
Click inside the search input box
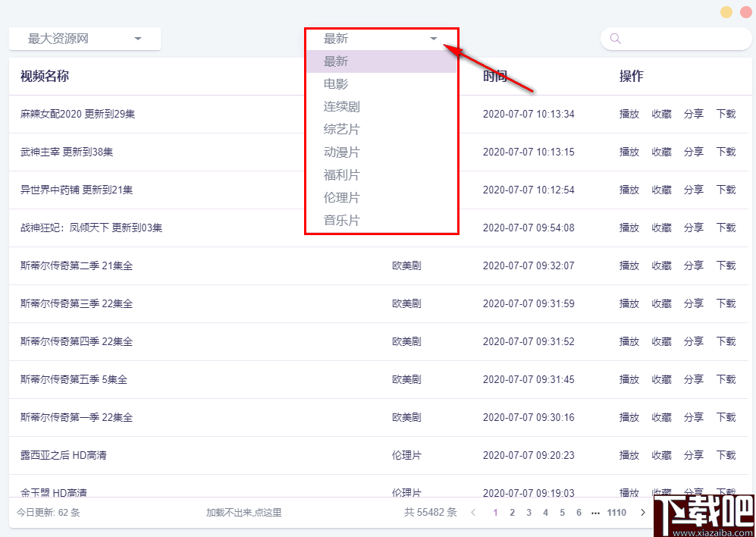[x=675, y=38]
